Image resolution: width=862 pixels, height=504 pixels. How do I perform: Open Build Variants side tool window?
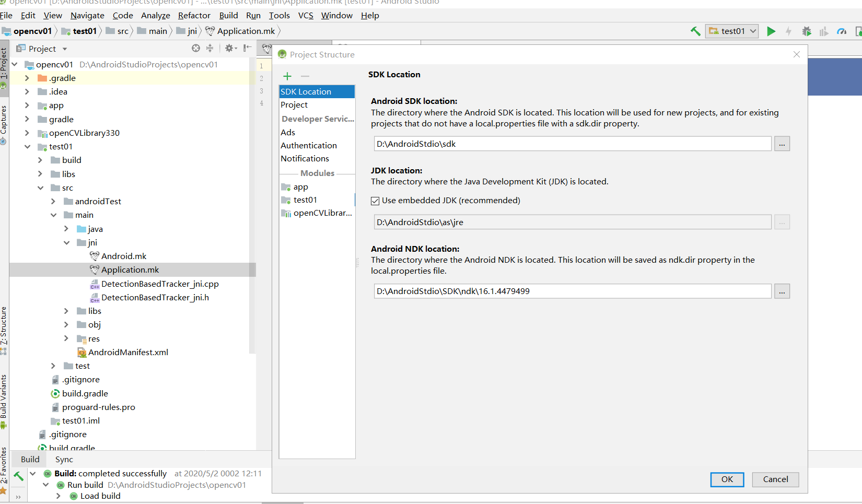(x=4, y=401)
